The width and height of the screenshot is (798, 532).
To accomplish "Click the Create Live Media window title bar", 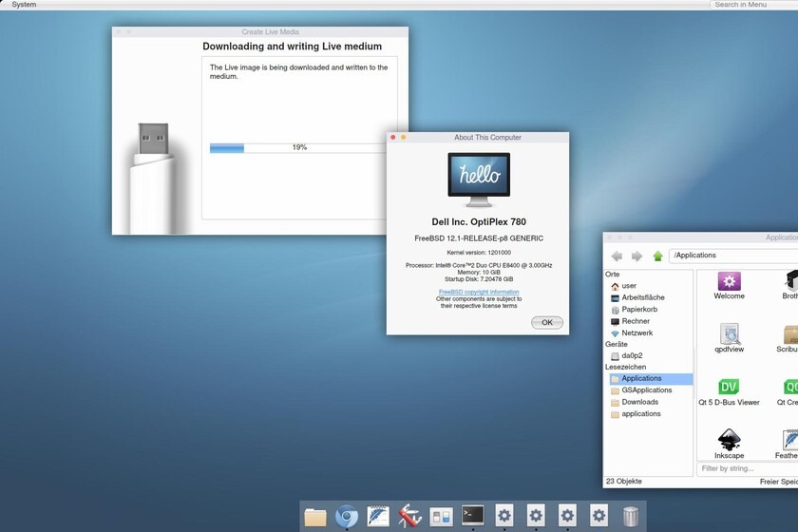I will click(260, 31).
